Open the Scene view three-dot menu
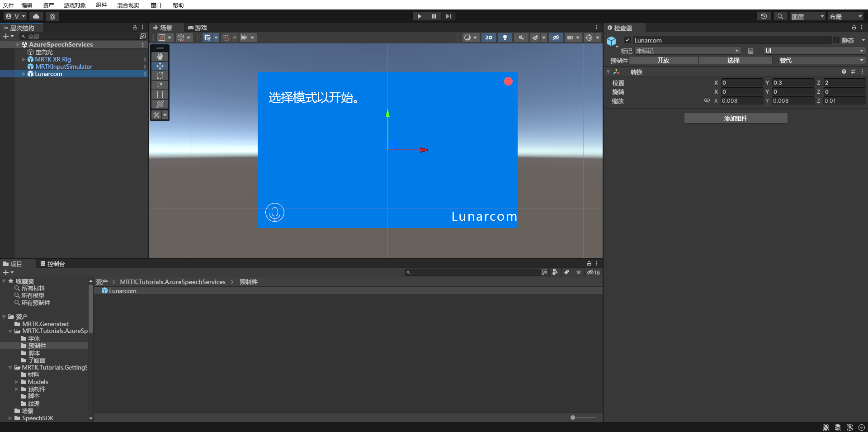The image size is (868, 432). 597,28
